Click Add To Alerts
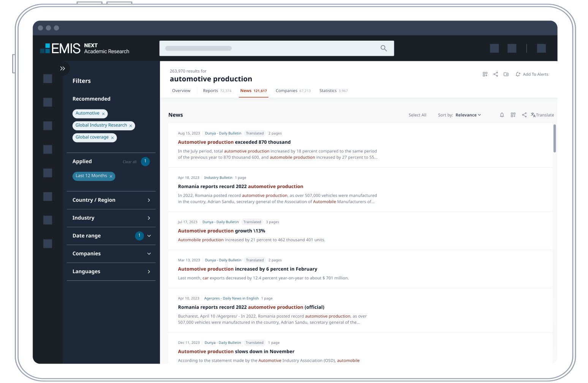 click(532, 74)
